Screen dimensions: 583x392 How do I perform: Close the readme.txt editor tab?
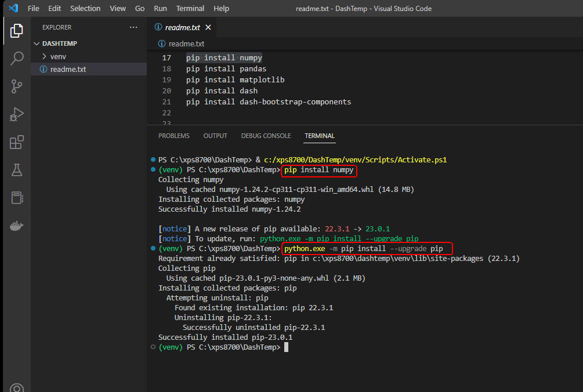(x=208, y=27)
